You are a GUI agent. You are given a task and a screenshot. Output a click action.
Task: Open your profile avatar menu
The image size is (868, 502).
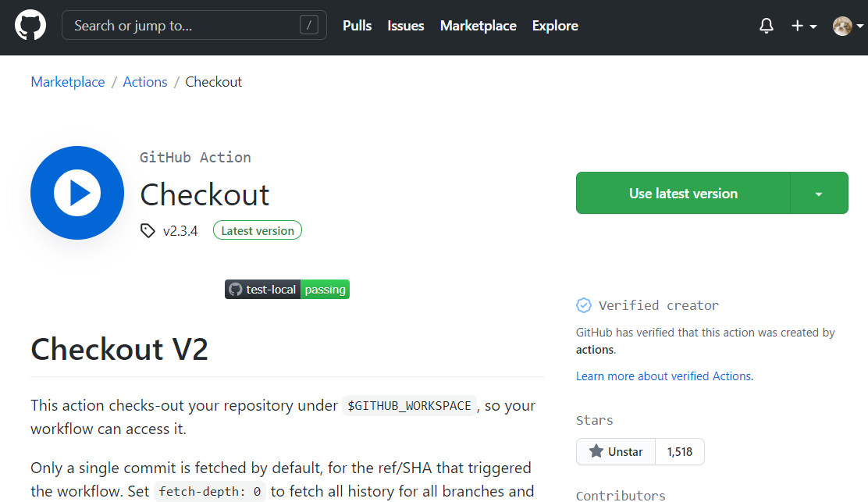(x=843, y=25)
